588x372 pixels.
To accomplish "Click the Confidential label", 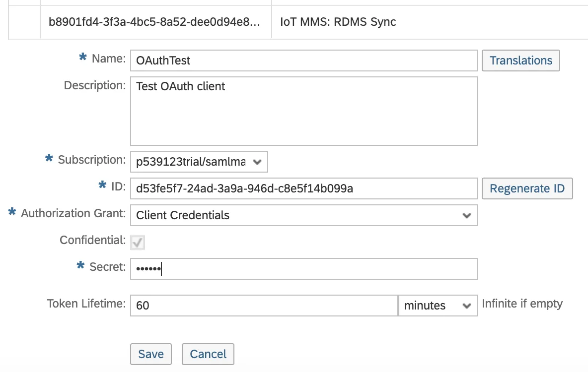I will click(x=92, y=241).
